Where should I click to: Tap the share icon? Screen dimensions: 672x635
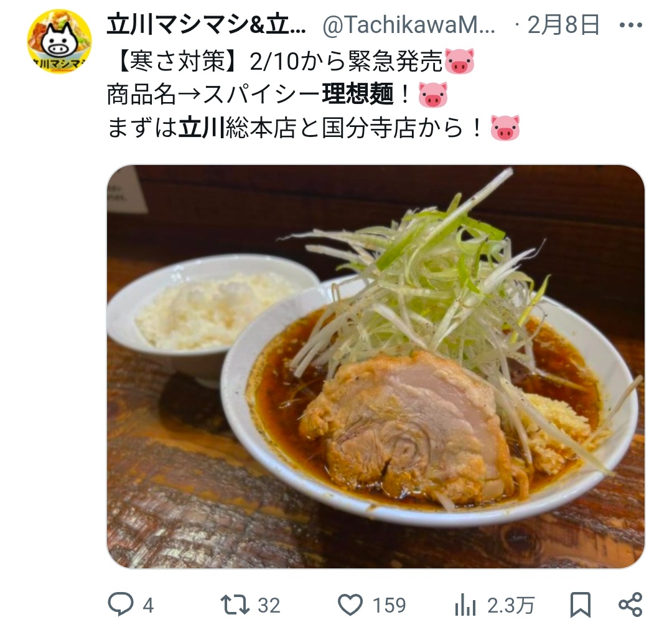tap(630, 604)
